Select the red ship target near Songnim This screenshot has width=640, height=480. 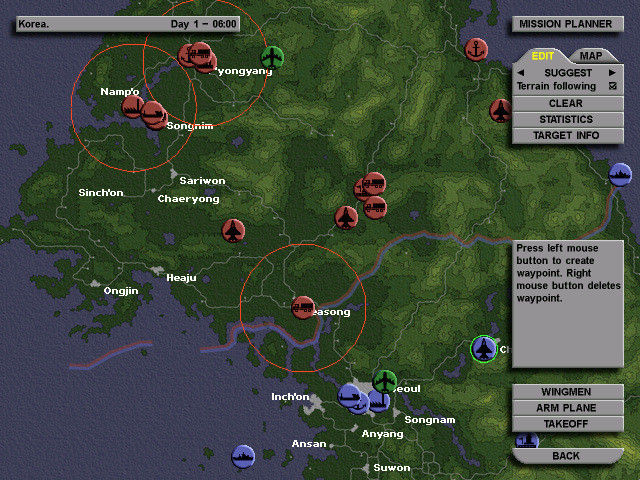(x=153, y=113)
